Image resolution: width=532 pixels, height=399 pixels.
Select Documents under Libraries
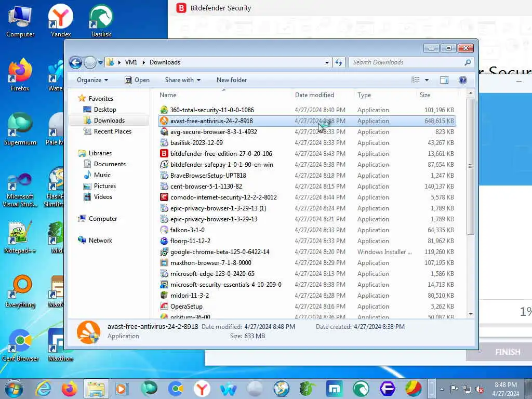point(110,164)
